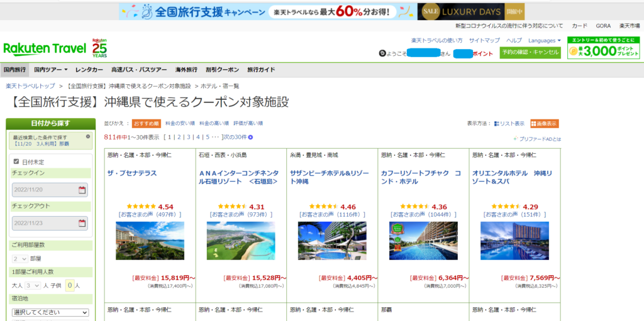Viewport: 644px width, 321px height.
Task: Expand the 宿泊地 選択してください dropdown
Action: coord(50,312)
